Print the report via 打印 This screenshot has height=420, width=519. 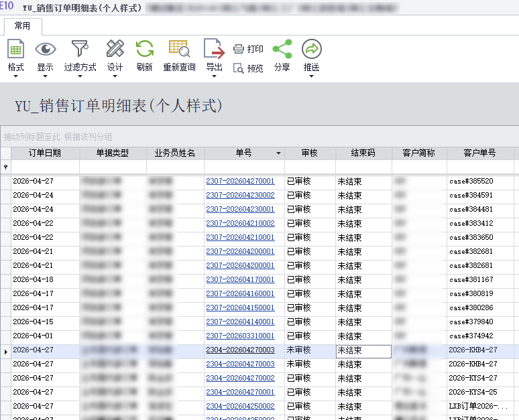(x=248, y=49)
